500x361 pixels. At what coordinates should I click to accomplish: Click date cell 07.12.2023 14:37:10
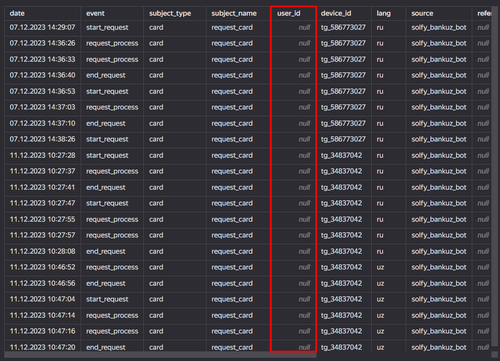(x=42, y=123)
